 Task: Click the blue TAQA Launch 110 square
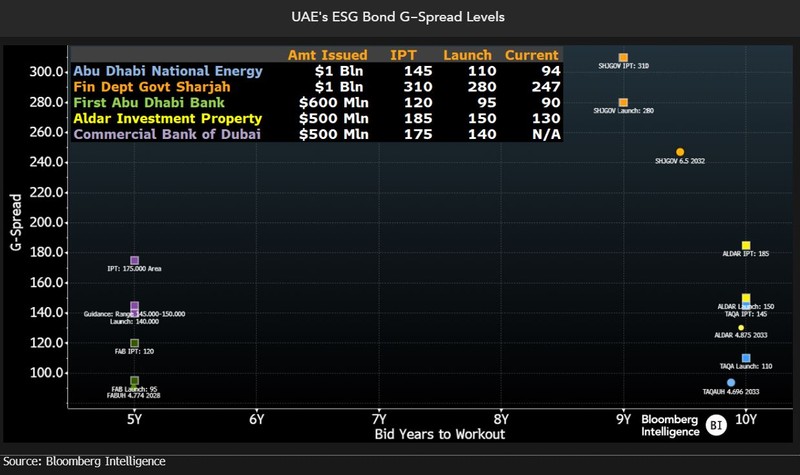coord(746,358)
